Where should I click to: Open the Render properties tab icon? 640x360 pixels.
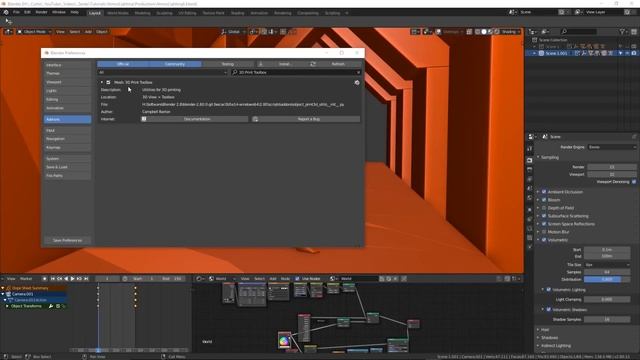click(x=530, y=160)
